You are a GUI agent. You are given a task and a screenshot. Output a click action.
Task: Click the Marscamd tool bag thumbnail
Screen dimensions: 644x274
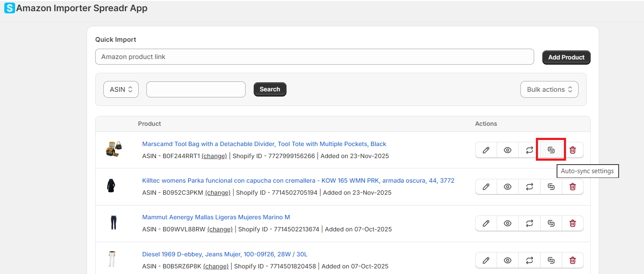114,149
